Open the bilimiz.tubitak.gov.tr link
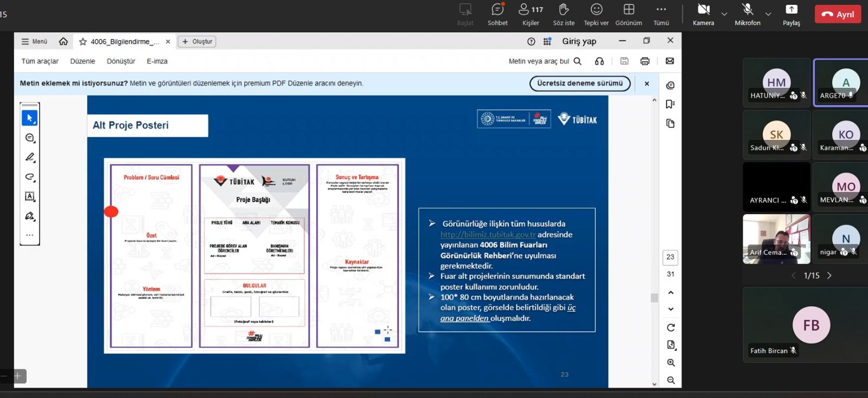 (488, 235)
